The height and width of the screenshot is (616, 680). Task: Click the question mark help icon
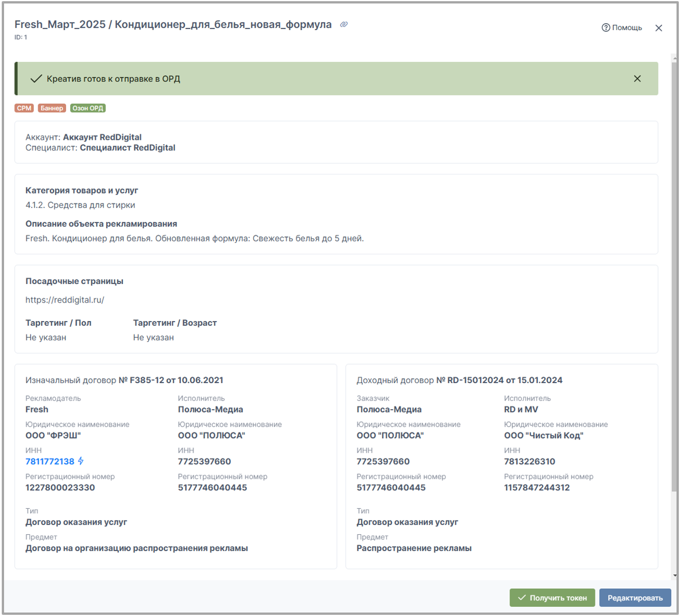[605, 28]
